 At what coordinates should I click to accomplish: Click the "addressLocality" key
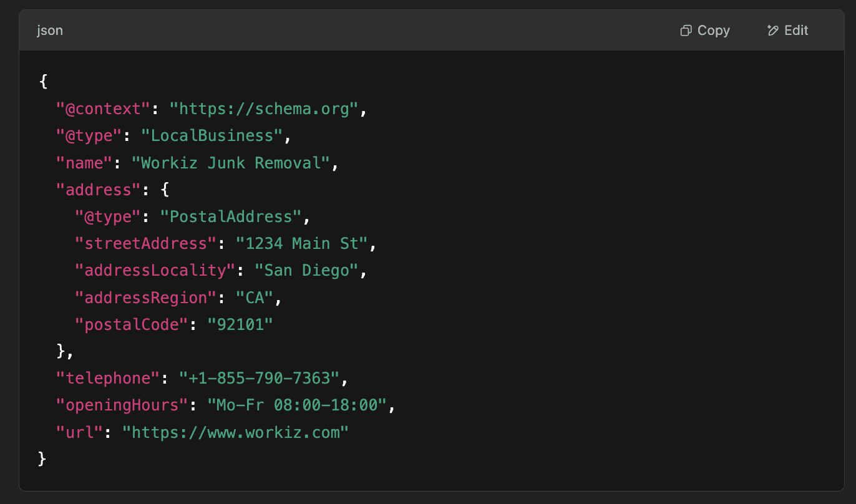155,270
